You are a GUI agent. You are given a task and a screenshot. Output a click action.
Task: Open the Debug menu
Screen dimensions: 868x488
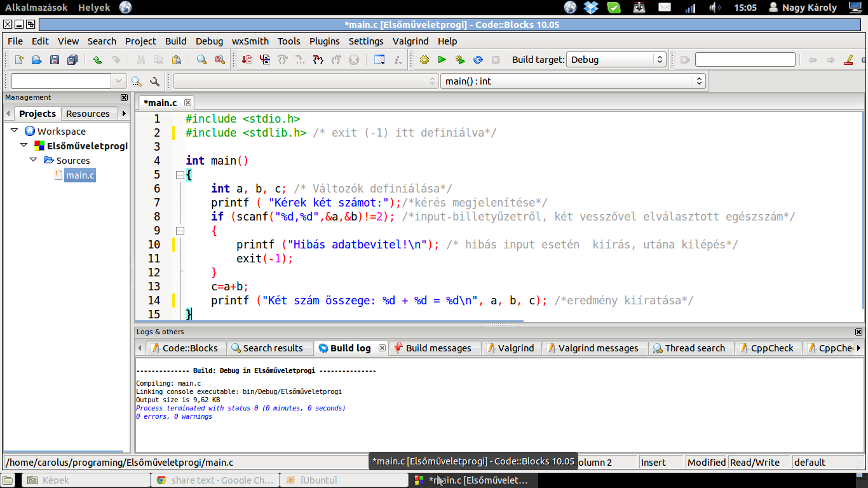click(209, 41)
